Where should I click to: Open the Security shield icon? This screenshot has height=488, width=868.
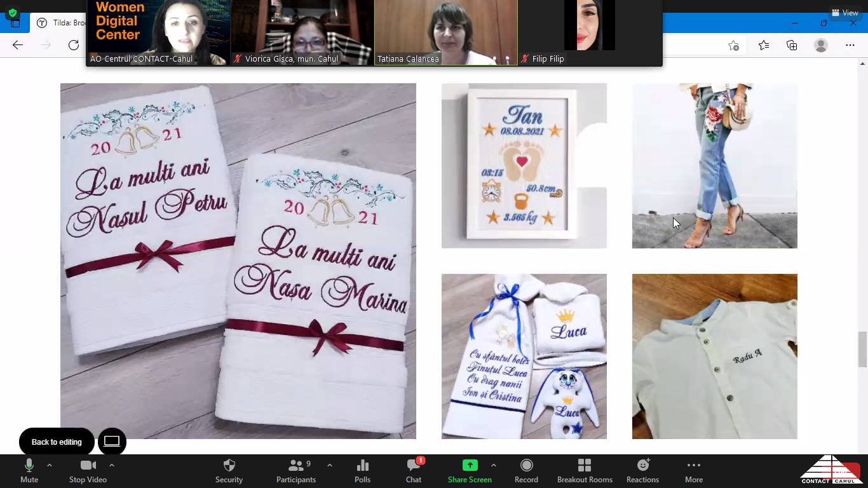click(x=229, y=466)
